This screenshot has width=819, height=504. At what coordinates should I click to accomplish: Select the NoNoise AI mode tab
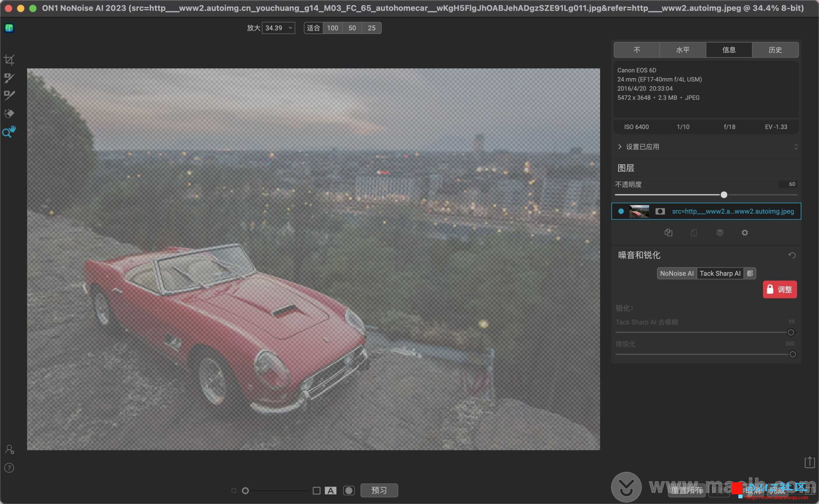(677, 273)
